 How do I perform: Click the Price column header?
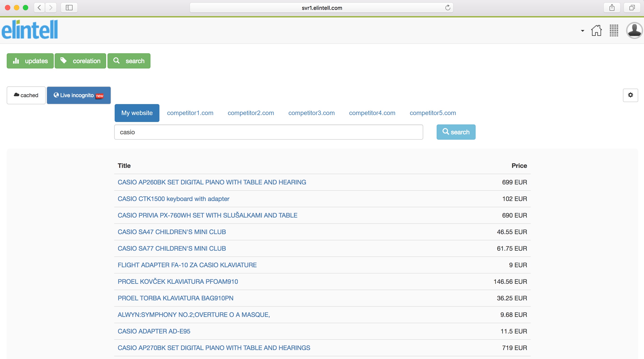pos(519,166)
